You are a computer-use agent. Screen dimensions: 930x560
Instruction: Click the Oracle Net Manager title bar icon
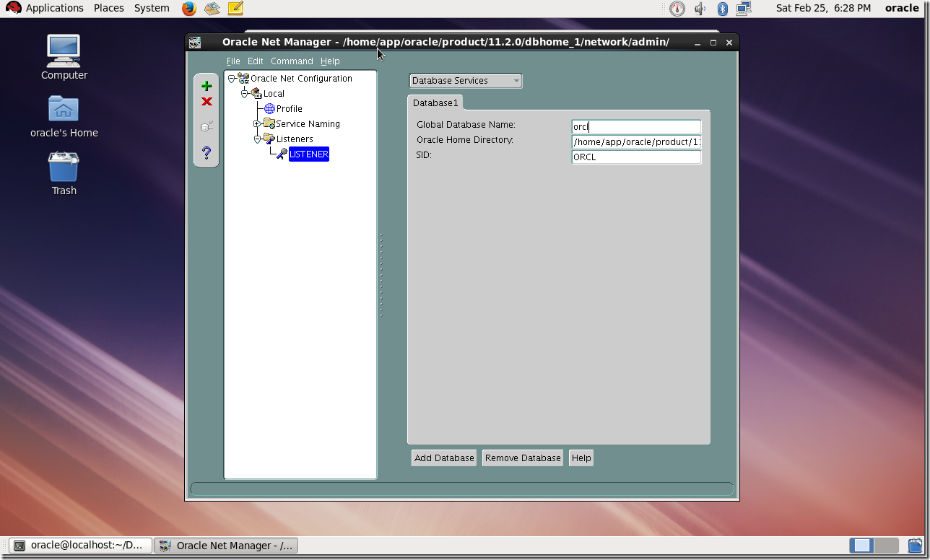[x=194, y=43]
